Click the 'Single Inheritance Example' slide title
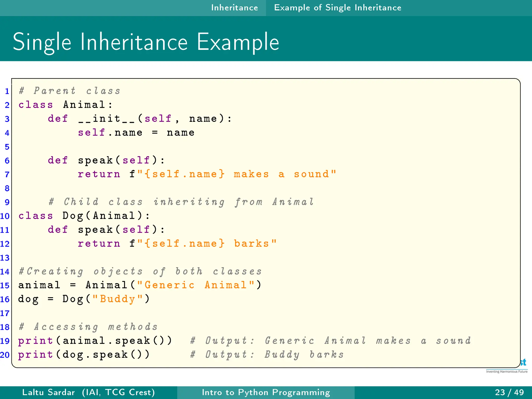Screen dimensions: 532x399 pos(146,42)
